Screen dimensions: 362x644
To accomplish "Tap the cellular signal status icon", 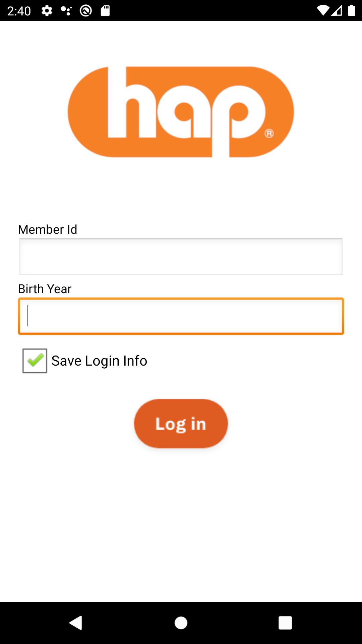I will pos(337,11).
